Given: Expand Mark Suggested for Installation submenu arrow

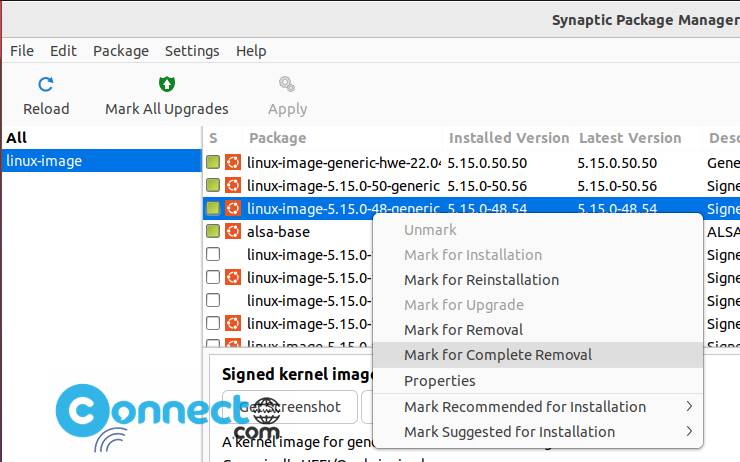Looking at the screenshot, I should [689, 431].
